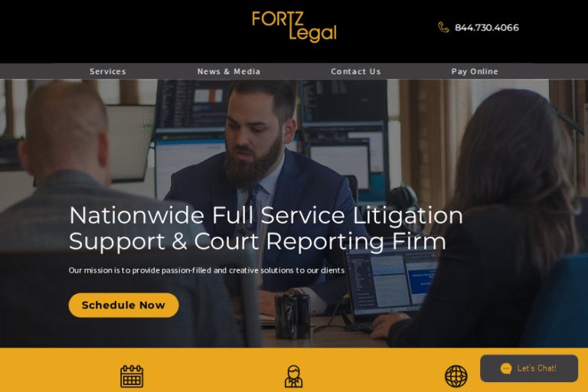Click the globe icon in yellow band
The image size is (588, 392).
point(456,376)
